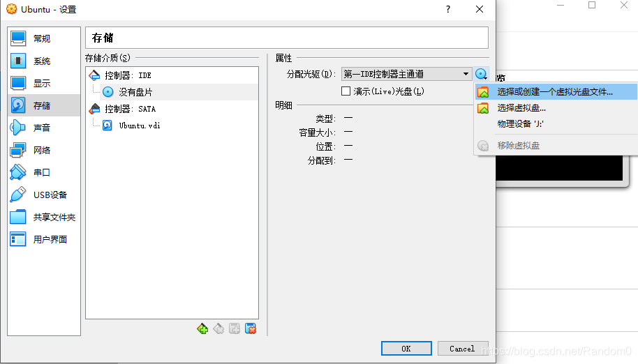Click the black VM preview in background window

[559, 168]
